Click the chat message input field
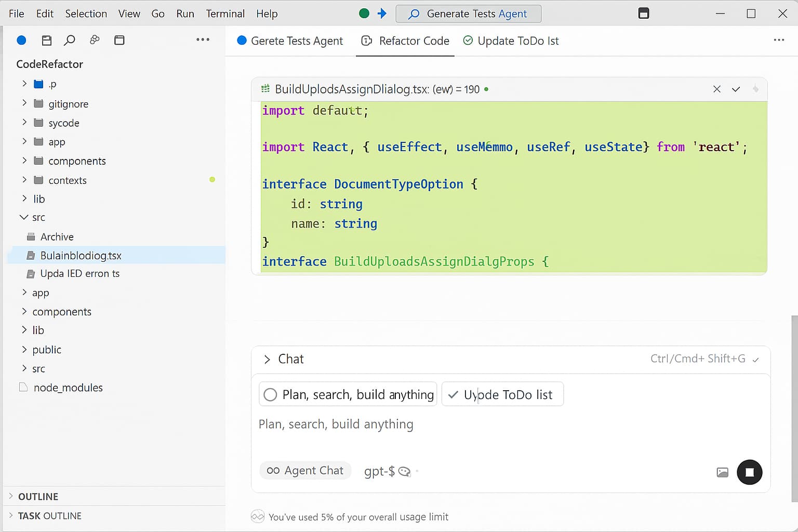Screen dimensions: 798x532 click(511, 424)
